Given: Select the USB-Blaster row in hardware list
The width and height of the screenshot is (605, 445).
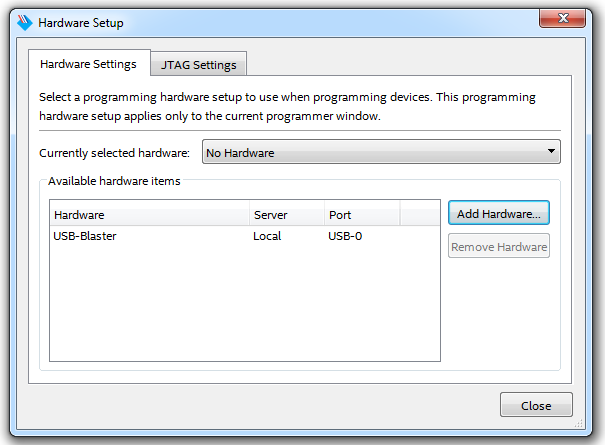Looking at the screenshot, I should (x=85, y=236).
